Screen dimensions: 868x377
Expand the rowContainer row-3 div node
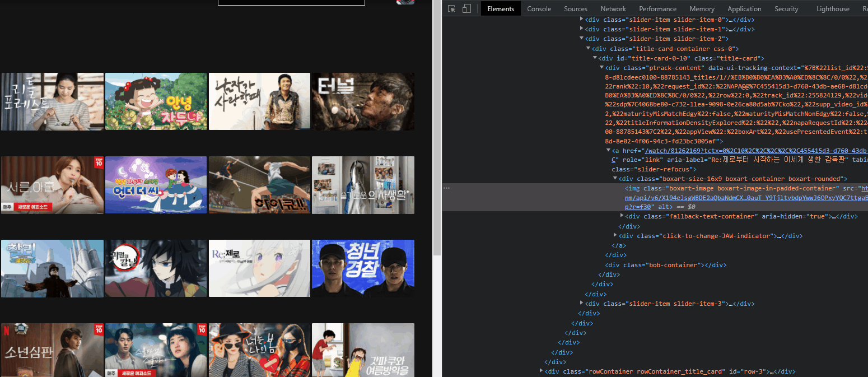tap(542, 371)
